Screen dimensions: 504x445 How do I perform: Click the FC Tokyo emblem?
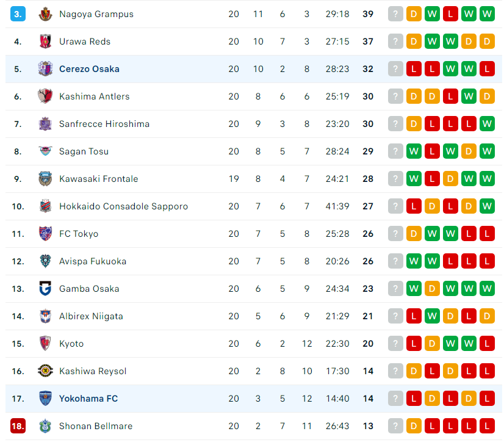point(45,234)
